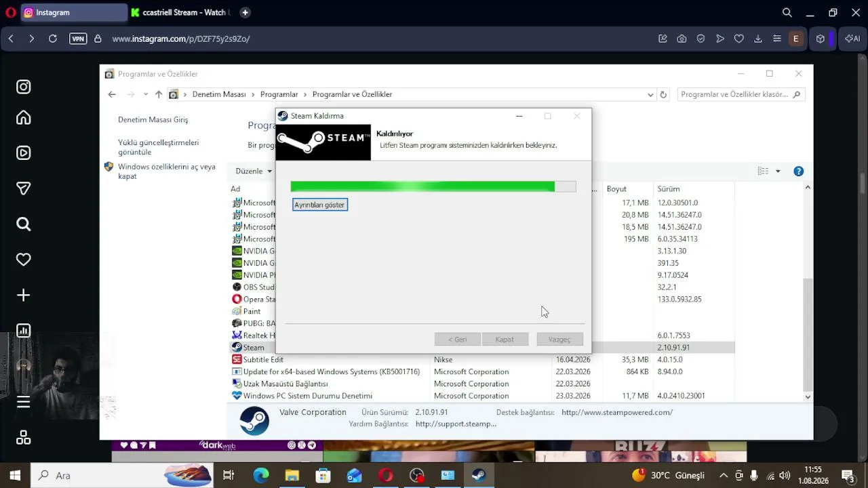The height and width of the screenshot is (488, 868).
Task: Open Instagram Reels in sidebar
Action: (24, 153)
